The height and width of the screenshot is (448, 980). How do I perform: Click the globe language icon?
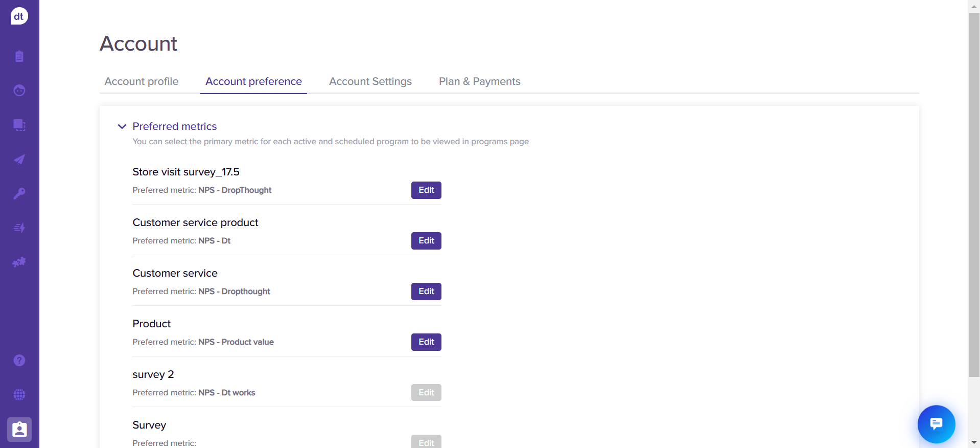point(19,395)
